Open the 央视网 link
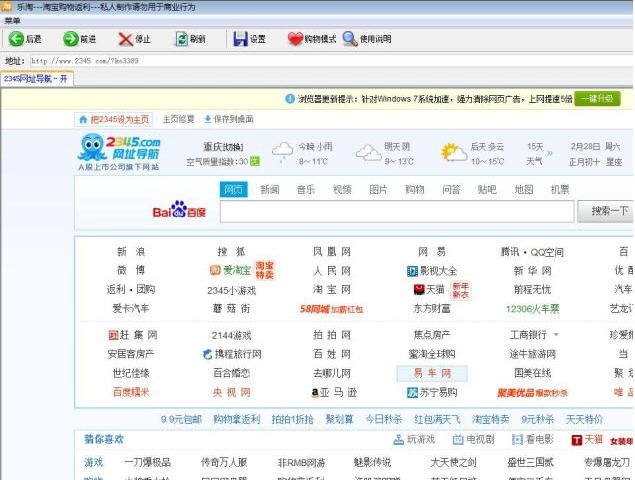This screenshot has height=480, width=635. [232, 393]
